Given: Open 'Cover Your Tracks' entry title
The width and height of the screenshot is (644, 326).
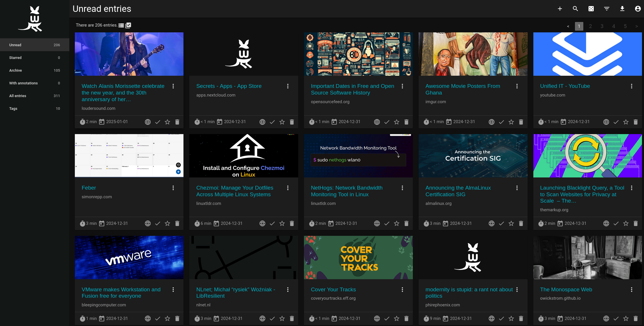Looking at the screenshot, I should [333, 290].
